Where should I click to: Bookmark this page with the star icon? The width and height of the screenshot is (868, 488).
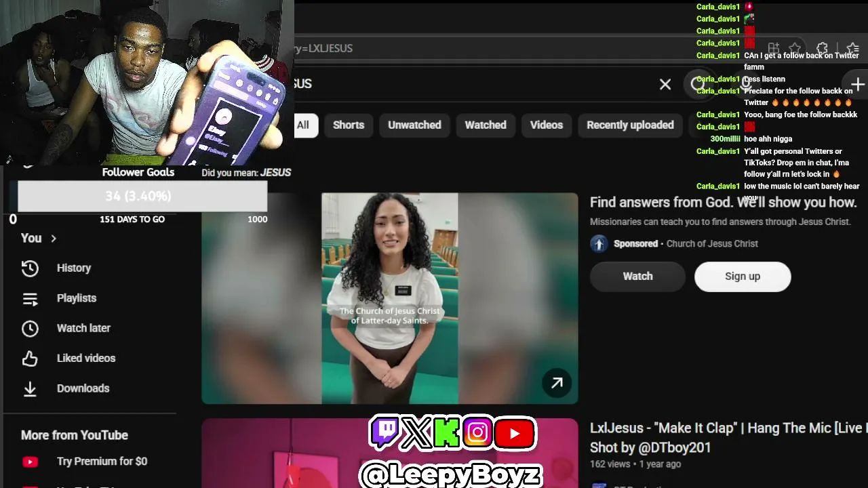pos(795,49)
